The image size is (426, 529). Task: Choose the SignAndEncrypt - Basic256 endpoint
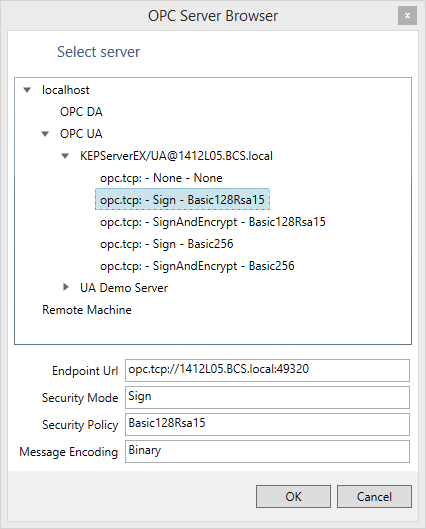197,266
